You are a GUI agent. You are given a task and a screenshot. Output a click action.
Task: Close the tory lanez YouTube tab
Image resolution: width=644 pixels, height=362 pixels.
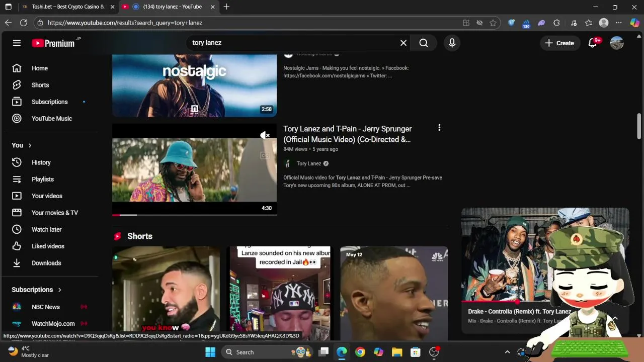click(x=212, y=7)
